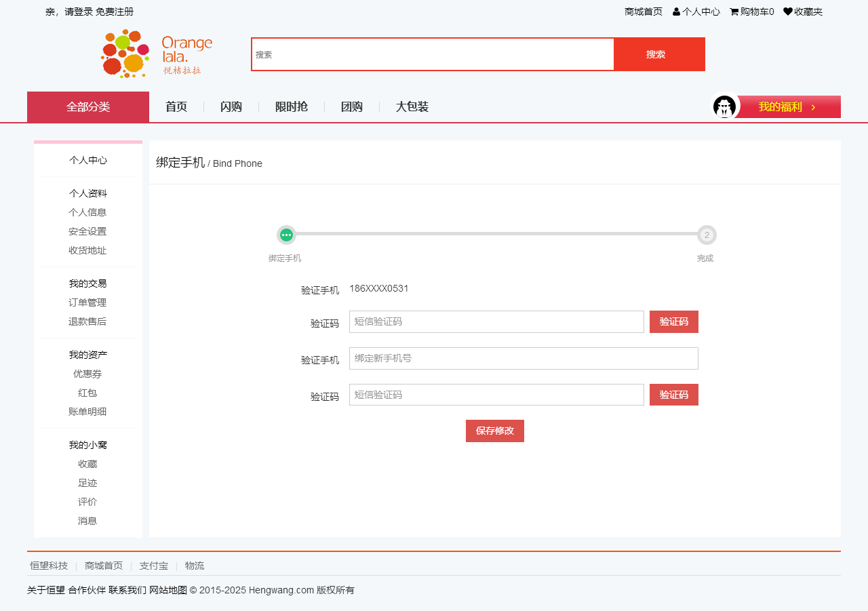Focus the 绑定新手机号 input field
Screen dimensions: 868x611
tap(524, 359)
